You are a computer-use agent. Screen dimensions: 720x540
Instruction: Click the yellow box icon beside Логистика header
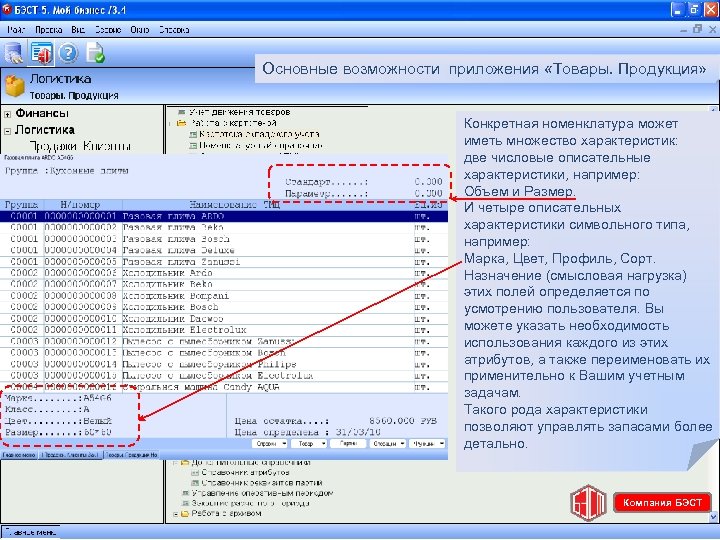(x=15, y=86)
